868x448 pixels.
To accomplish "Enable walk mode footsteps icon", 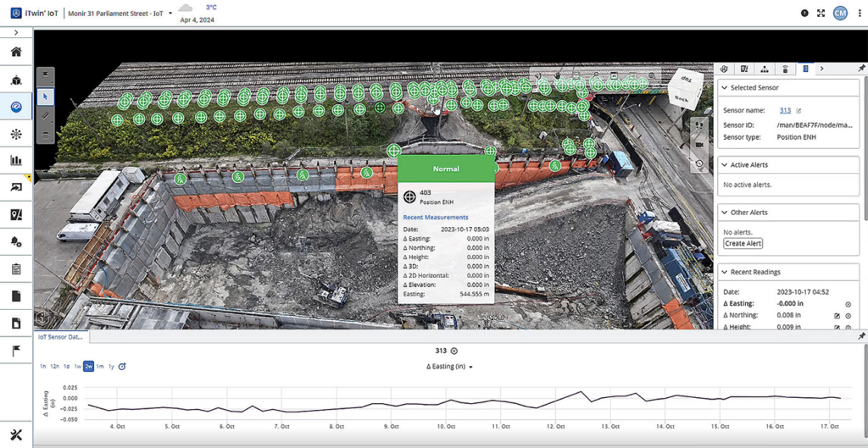I will point(698,125).
